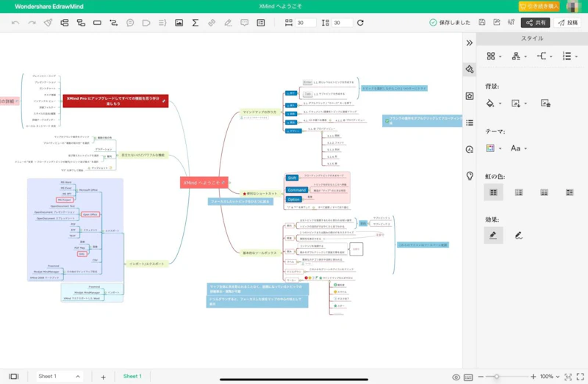
Task: Click the refresh icon beside spacing fields
Action: tap(360, 23)
